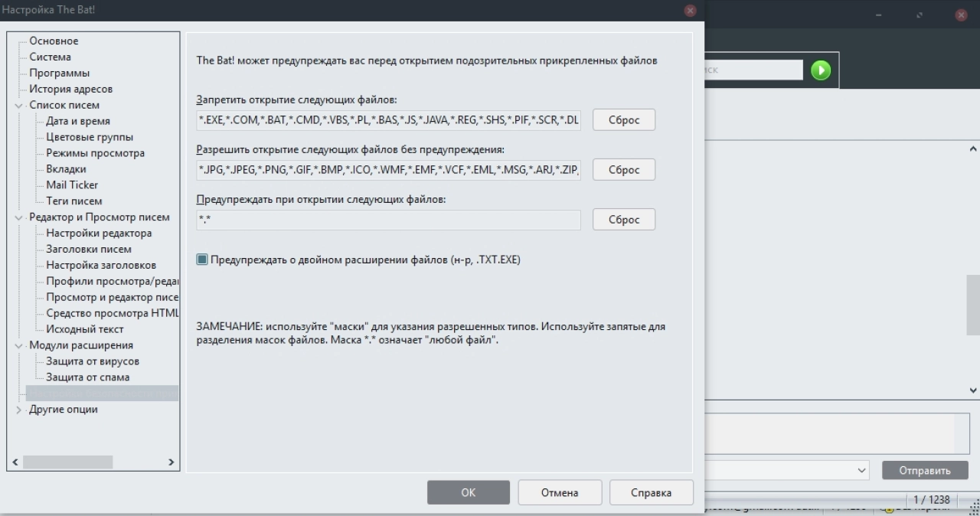Close the main The Bat! window
Viewport: 980px width, 516px height.
point(961,15)
